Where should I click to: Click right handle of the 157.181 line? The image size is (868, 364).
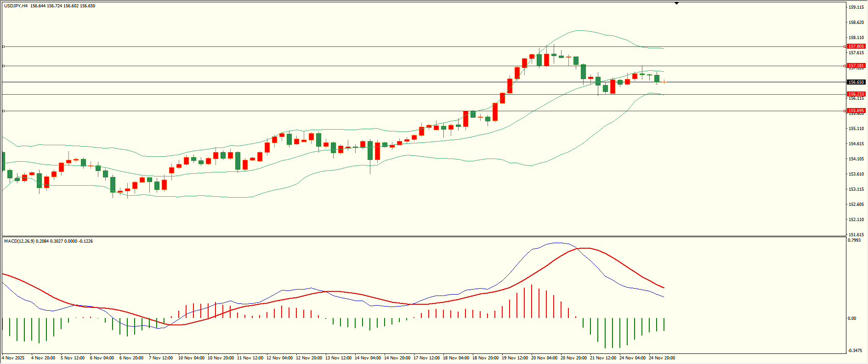point(845,66)
